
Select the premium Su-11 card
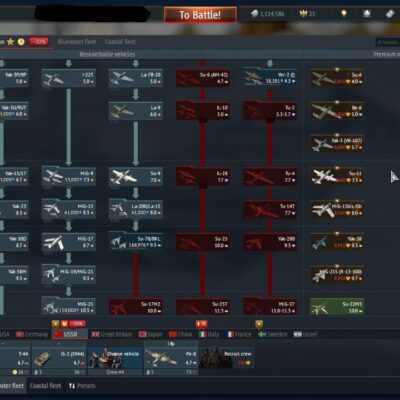point(337,177)
